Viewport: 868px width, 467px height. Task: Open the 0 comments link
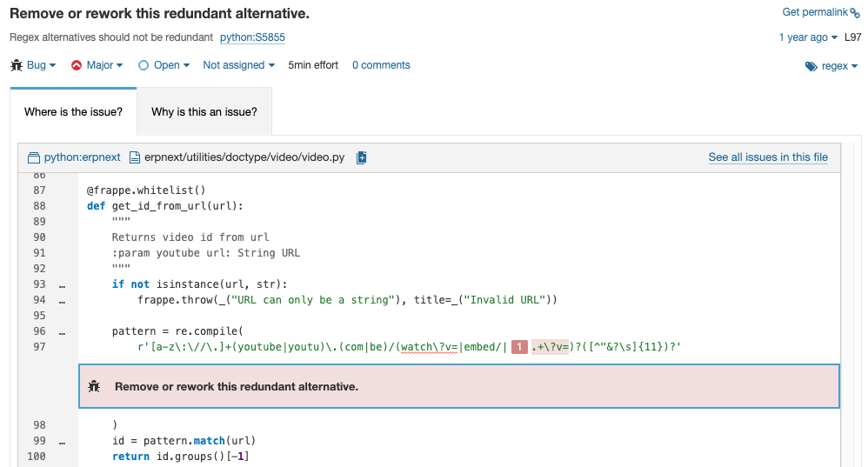[381, 65]
